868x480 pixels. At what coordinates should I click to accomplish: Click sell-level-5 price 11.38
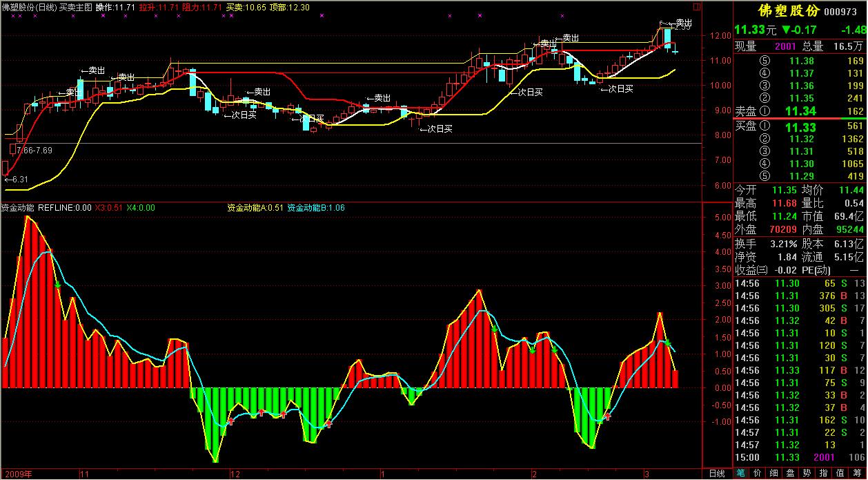tap(801, 61)
